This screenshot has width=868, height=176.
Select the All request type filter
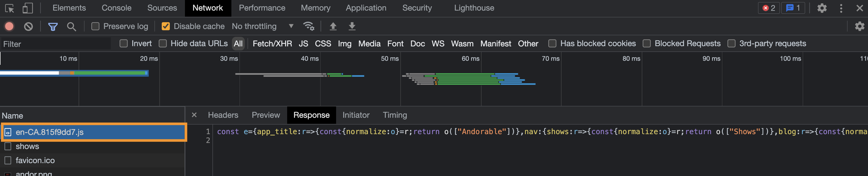(238, 43)
